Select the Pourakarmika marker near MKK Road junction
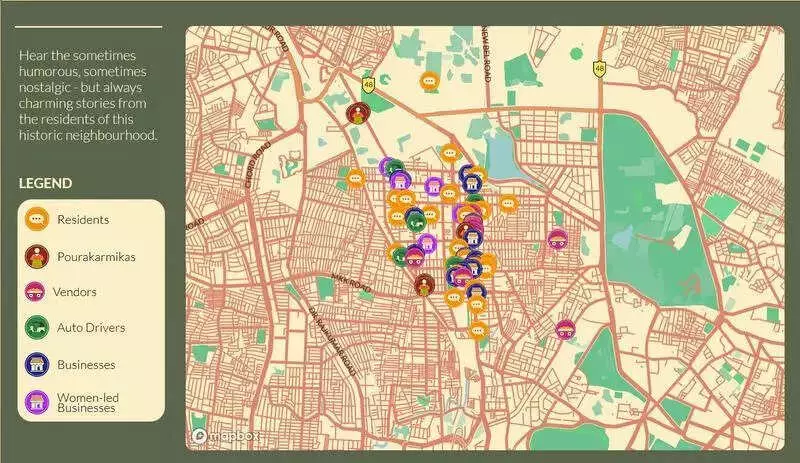The height and width of the screenshot is (463, 800). (x=424, y=285)
